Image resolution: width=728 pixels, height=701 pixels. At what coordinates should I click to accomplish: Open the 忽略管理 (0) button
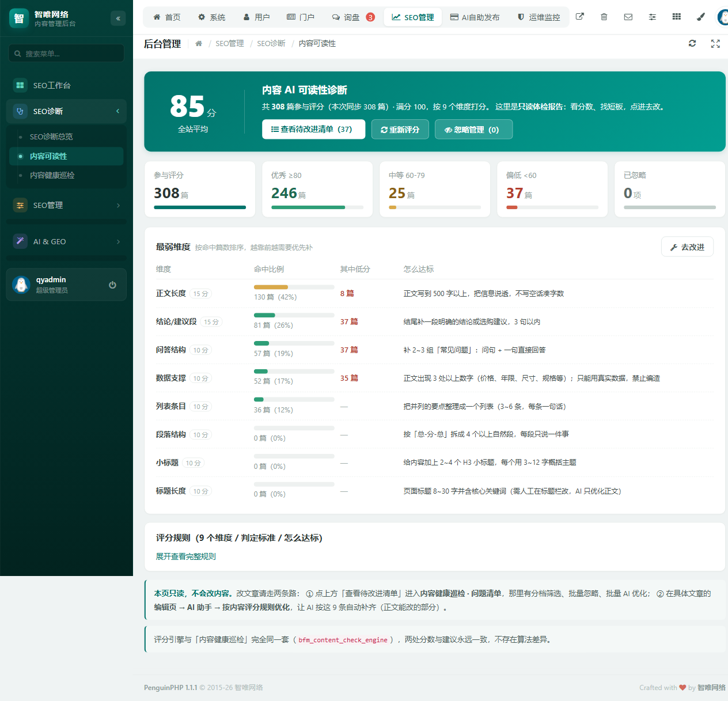tap(473, 130)
